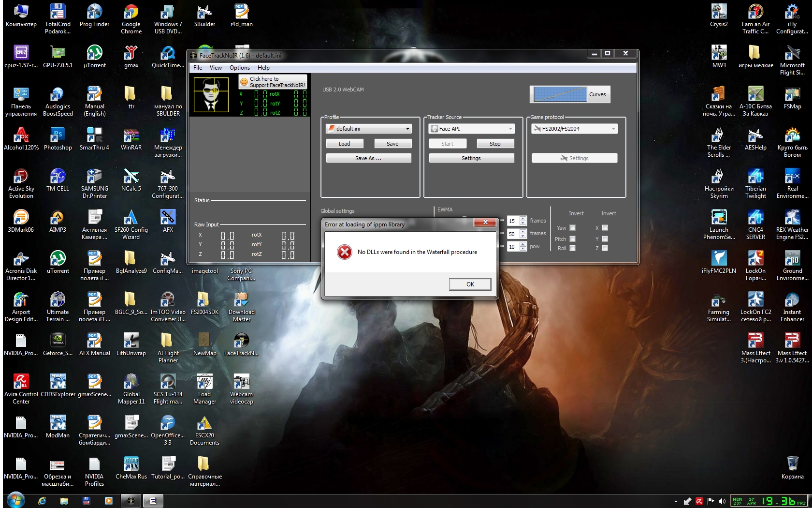
Task: Open the Curves editor button
Action: tap(570, 94)
